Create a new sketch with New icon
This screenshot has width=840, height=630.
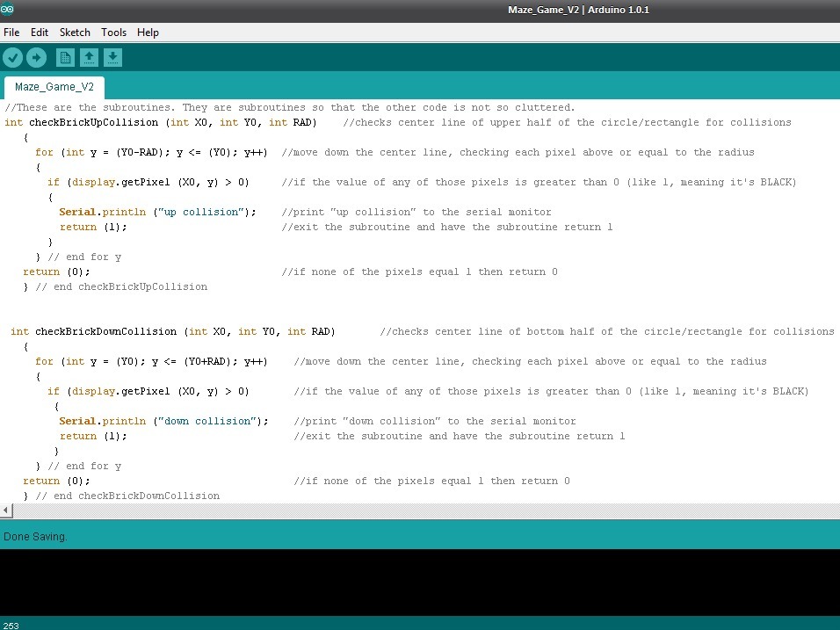pyautogui.click(x=65, y=57)
